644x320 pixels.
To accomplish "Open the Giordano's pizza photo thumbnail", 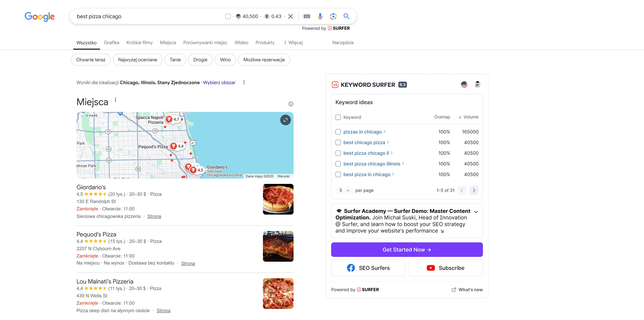I will (x=278, y=199).
